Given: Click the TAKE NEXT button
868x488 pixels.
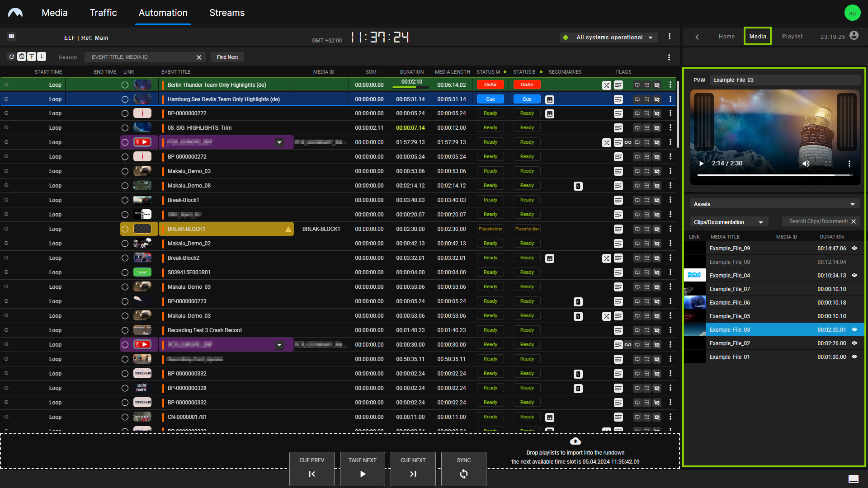Looking at the screenshot, I should pos(363,468).
